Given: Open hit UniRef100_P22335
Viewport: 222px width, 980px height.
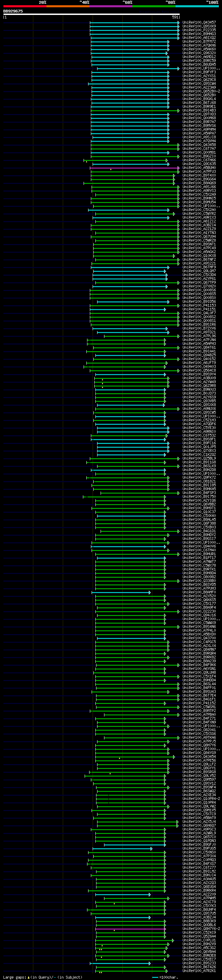Looking at the screenshot, I should point(199,30).
